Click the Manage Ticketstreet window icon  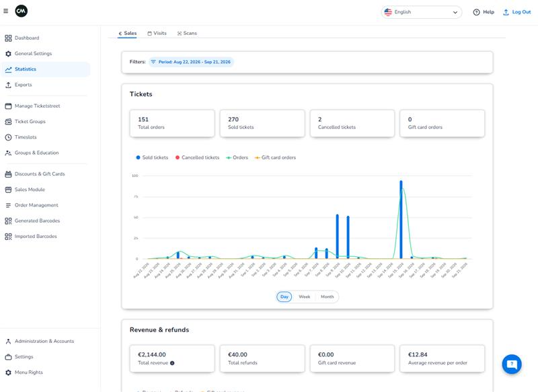[8, 106]
